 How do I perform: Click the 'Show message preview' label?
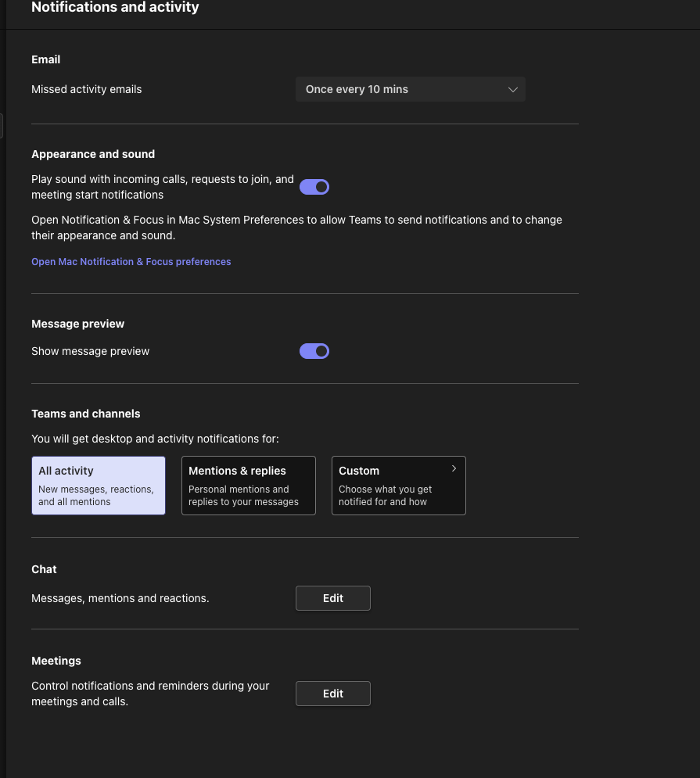click(x=91, y=351)
